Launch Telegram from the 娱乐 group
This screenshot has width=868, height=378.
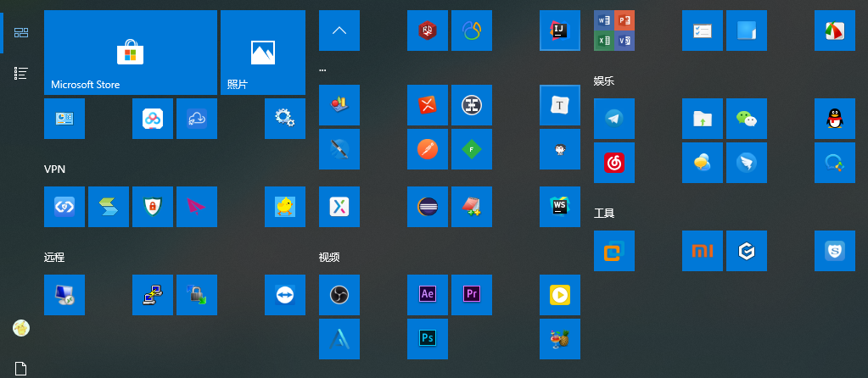pos(614,119)
